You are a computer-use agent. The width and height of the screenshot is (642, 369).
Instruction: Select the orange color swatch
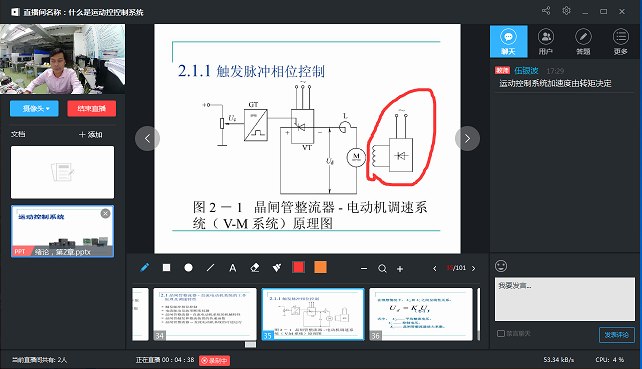tap(320, 267)
